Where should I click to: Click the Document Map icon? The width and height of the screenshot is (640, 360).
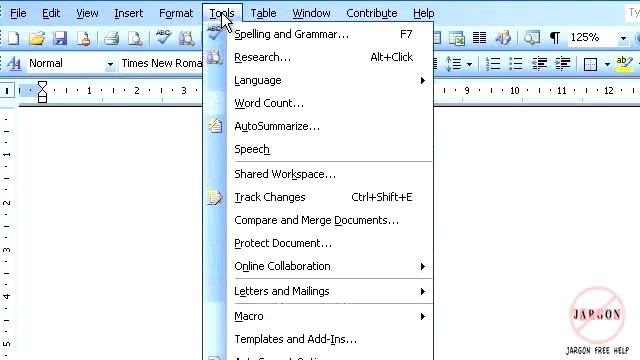click(531, 38)
